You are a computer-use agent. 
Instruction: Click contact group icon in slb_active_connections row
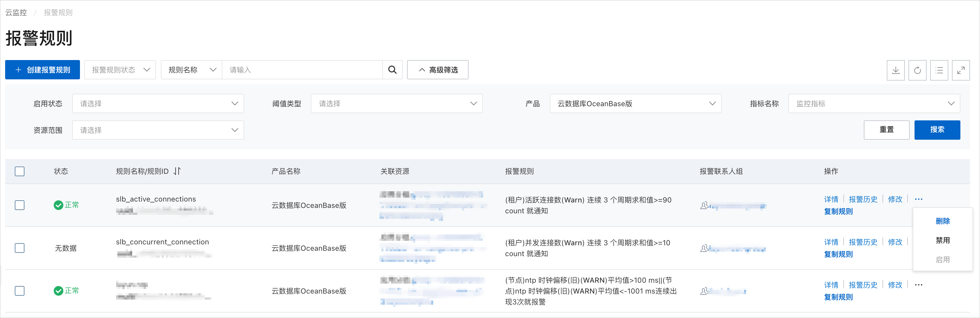704,205
